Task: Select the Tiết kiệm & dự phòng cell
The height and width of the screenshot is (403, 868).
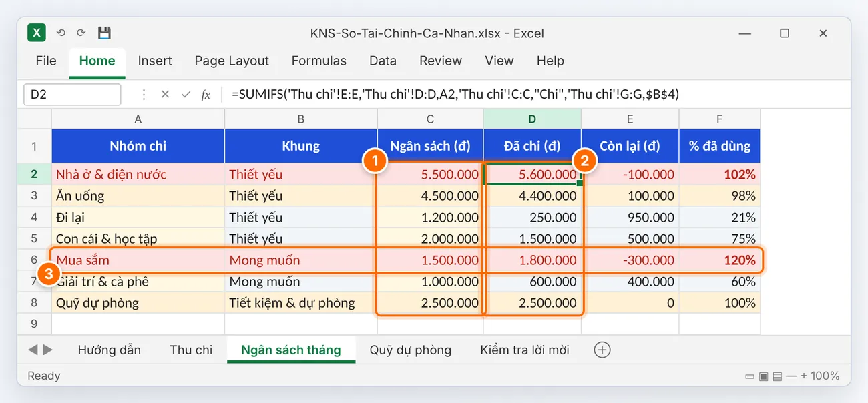Action: coord(301,303)
